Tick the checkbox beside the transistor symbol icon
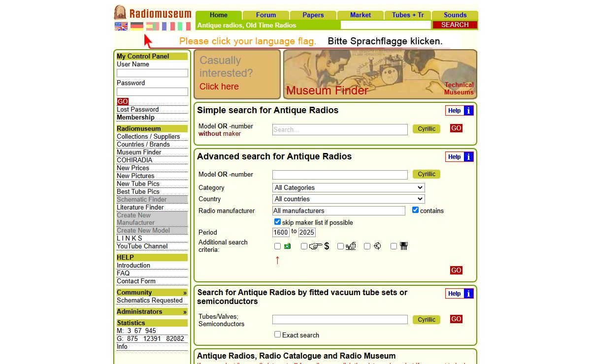Screen dimensions: 591x364 point(367,246)
